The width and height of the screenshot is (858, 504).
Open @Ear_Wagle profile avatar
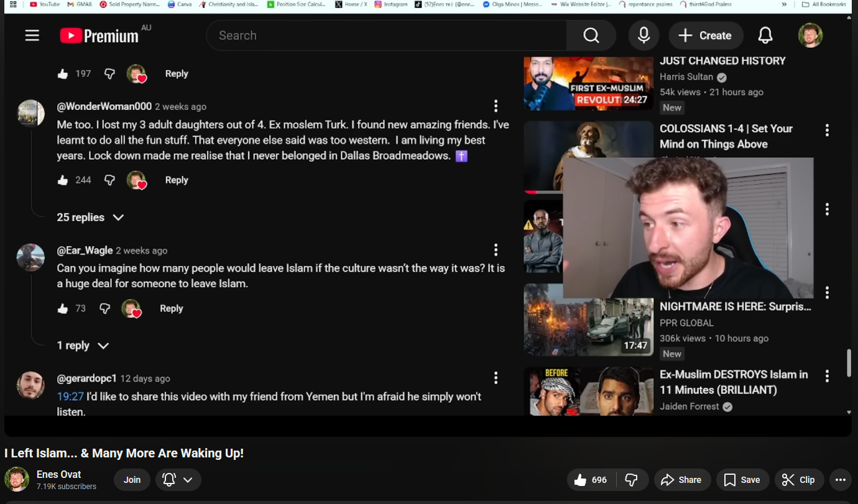[x=30, y=257]
